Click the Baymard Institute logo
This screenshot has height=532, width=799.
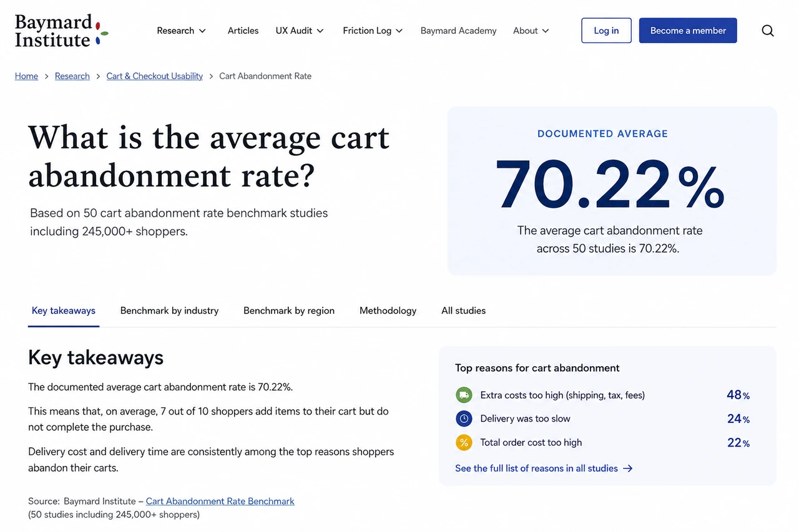point(61,31)
